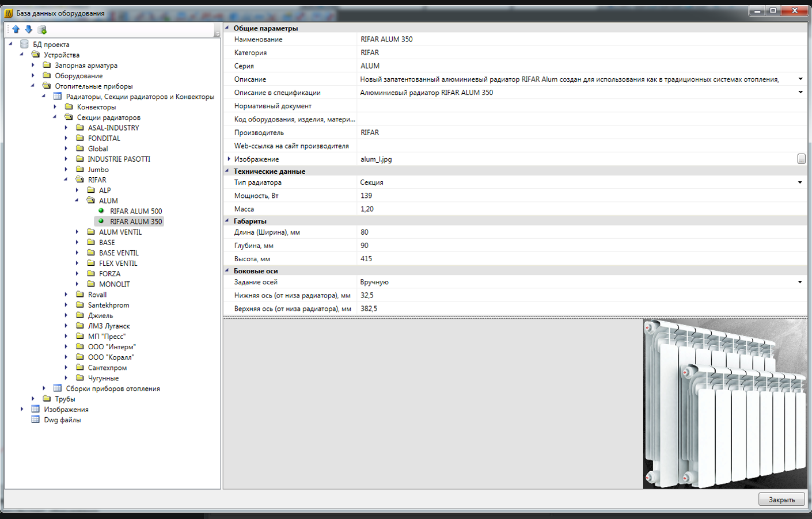Click the folder icon of MONOLIT
The width and height of the screenshot is (812, 519).
[x=90, y=284]
